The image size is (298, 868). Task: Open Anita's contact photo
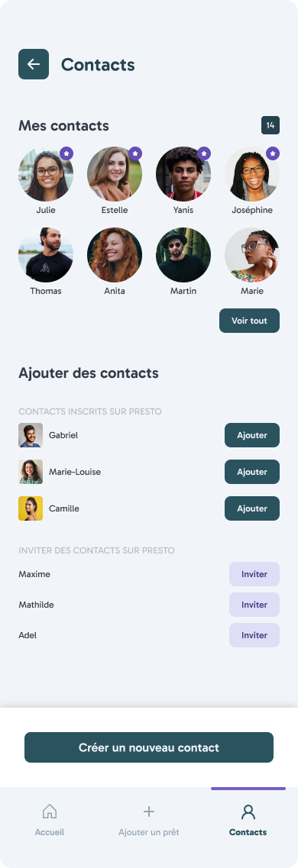(115, 255)
